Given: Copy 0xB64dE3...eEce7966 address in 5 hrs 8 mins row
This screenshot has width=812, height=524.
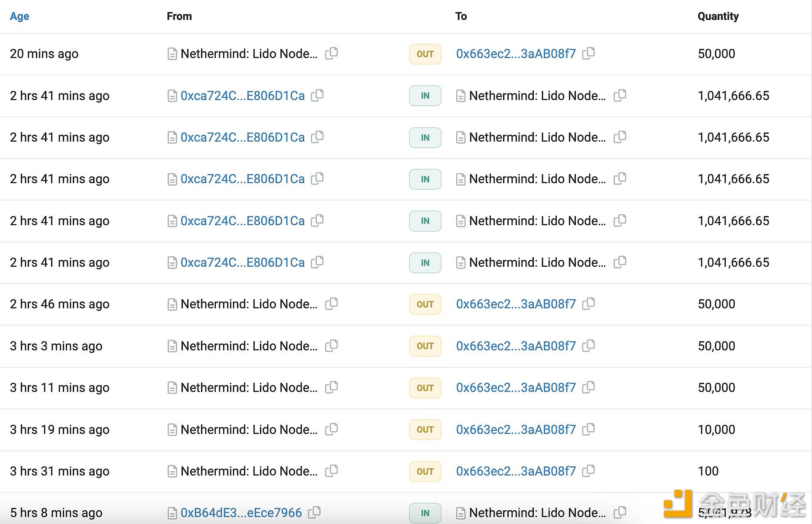Looking at the screenshot, I should (x=314, y=512).
